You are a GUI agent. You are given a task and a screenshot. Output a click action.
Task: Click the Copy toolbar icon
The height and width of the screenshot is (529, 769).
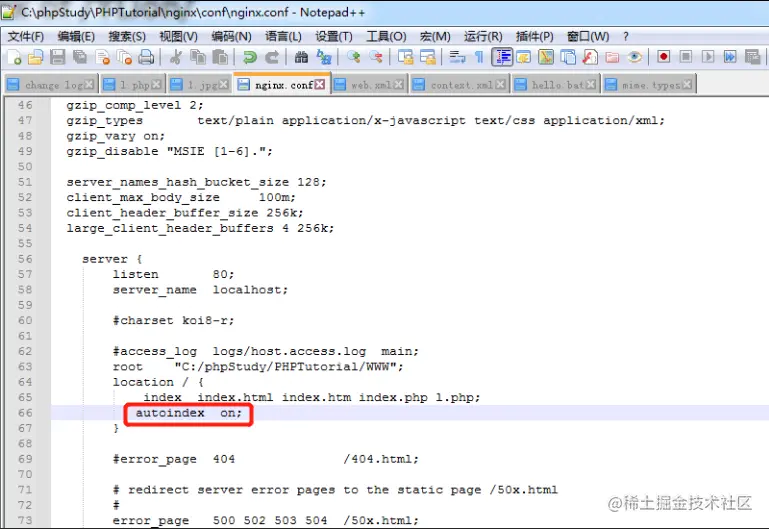pos(198,57)
